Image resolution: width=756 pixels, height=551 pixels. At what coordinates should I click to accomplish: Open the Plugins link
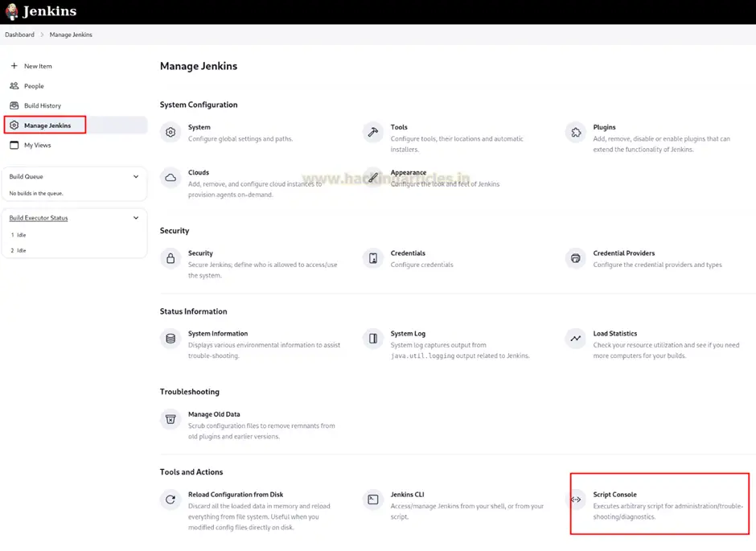coord(604,127)
